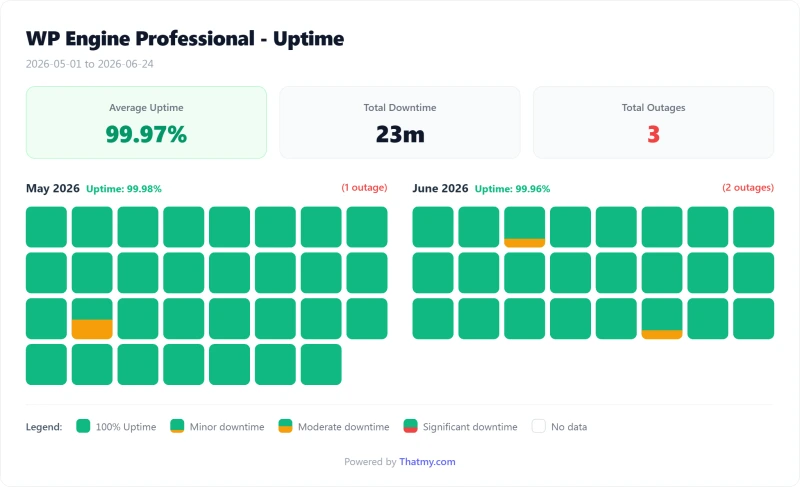Click the (2 outages) label
This screenshot has height=487, width=800.
click(x=748, y=188)
